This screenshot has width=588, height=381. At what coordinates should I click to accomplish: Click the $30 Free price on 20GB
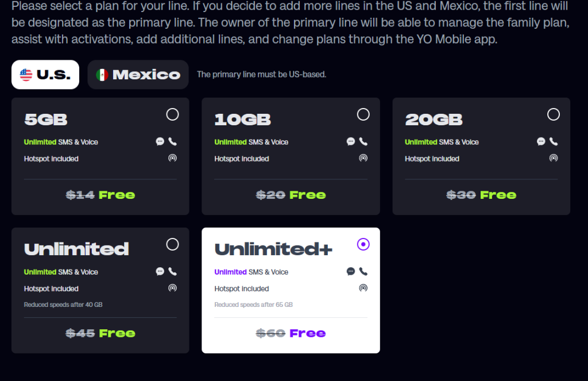[481, 195]
